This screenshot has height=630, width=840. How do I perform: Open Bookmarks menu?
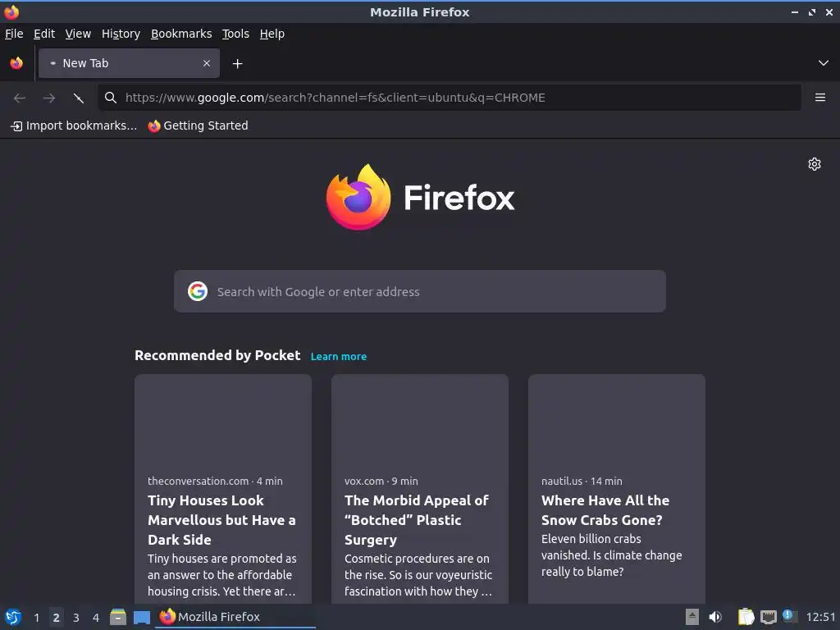tap(181, 34)
